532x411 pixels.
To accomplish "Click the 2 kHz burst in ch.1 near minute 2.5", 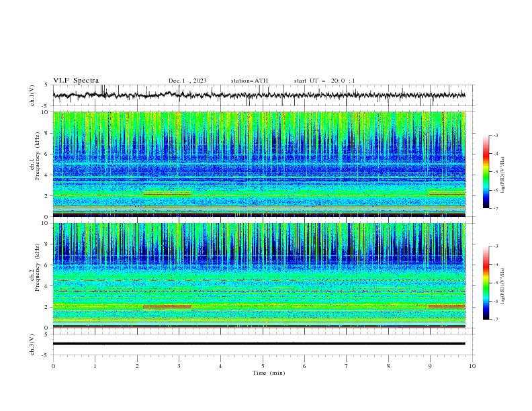I will [167, 193].
